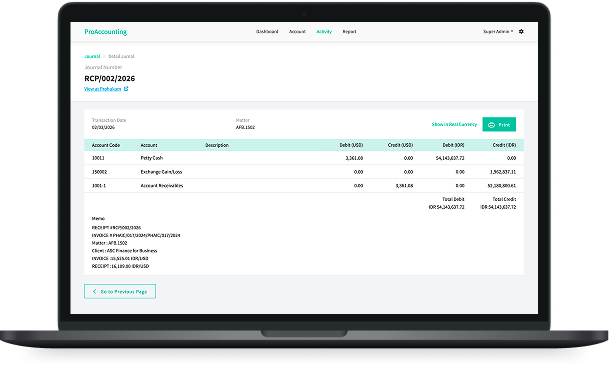The image size is (609, 366).
Task: Click the Transaction Date value
Action: [103, 127]
